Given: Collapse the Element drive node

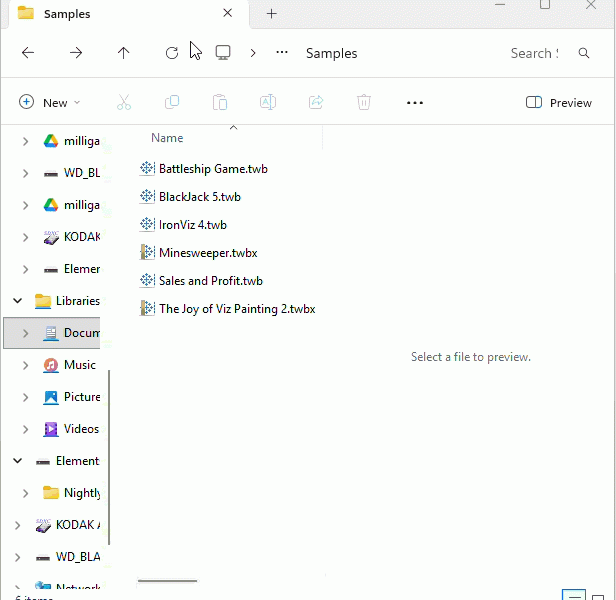Looking at the screenshot, I should pyautogui.click(x=18, y=461).
